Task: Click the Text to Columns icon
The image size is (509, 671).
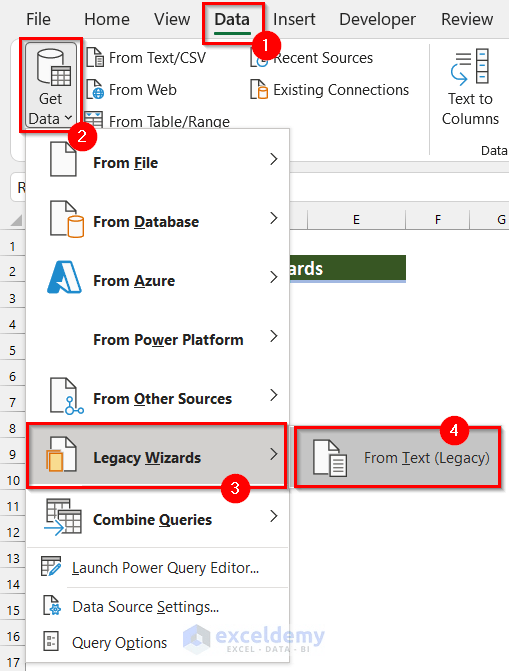Action: (470, 66)
